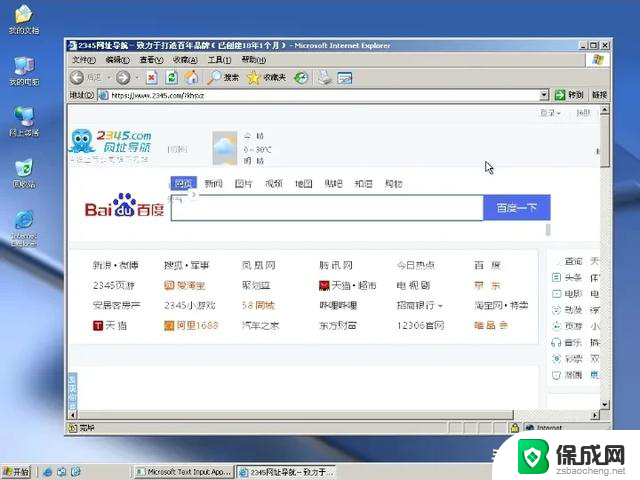
Task: Click the Windows flag logo in menu bar
Action: pyautogui.click(x=598, y=60)
